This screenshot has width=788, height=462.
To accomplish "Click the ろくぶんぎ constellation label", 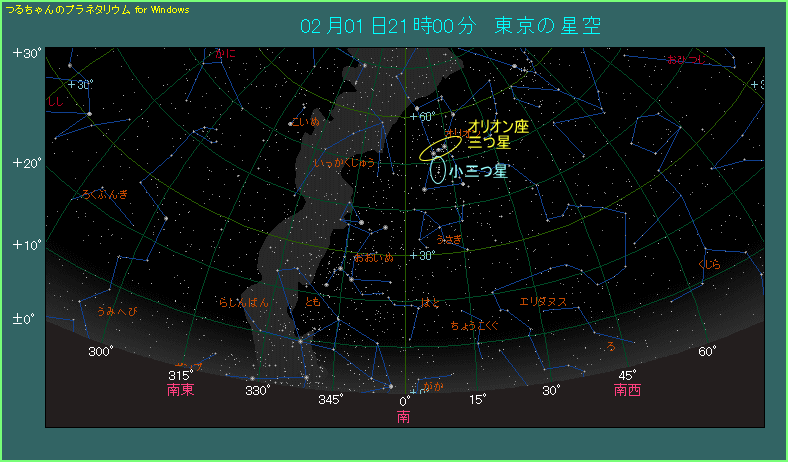I will (x=105, y=195).
